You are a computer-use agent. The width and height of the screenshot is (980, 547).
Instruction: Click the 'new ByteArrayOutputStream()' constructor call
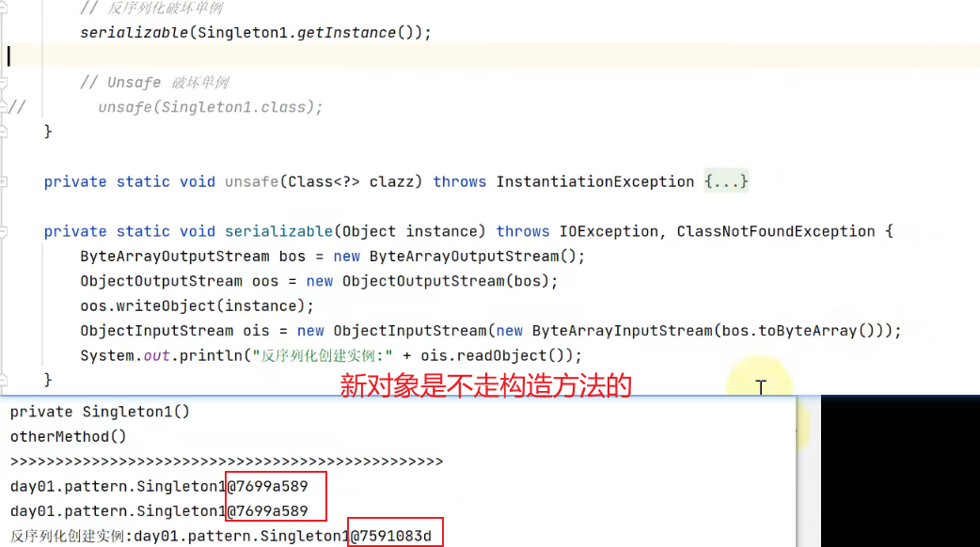[x=454, y=257]
